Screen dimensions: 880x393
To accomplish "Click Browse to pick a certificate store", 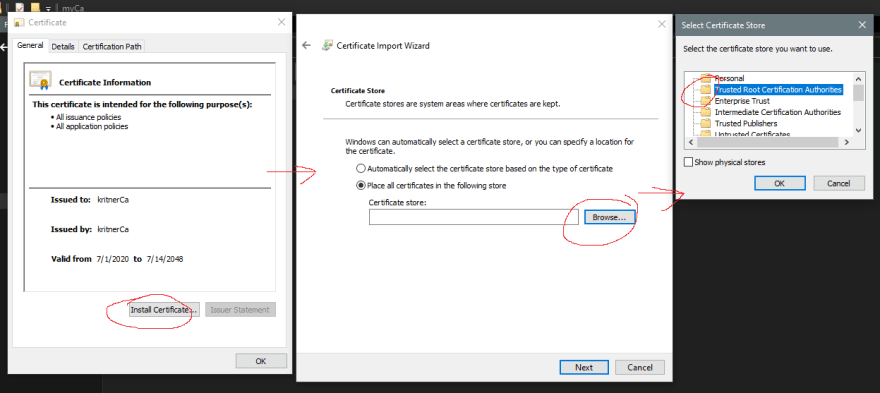I will (609, 217).
